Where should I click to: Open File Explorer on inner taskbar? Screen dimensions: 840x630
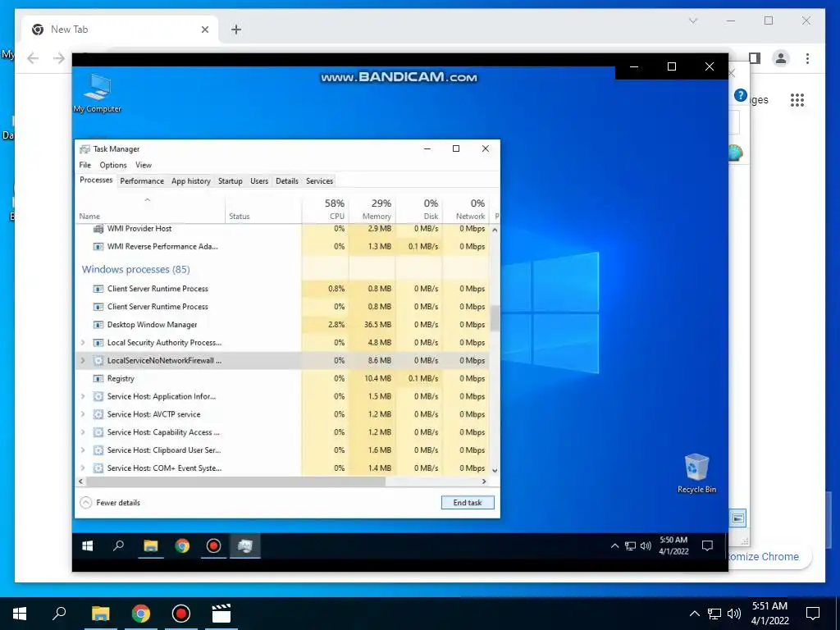(151, 546)
